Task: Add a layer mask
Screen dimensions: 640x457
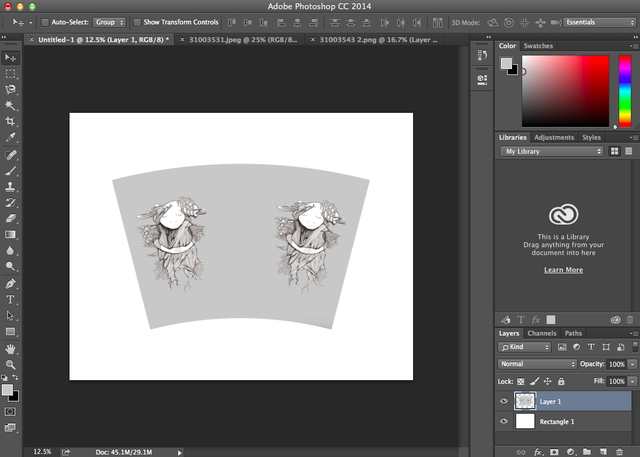Action: pos(554,452)
